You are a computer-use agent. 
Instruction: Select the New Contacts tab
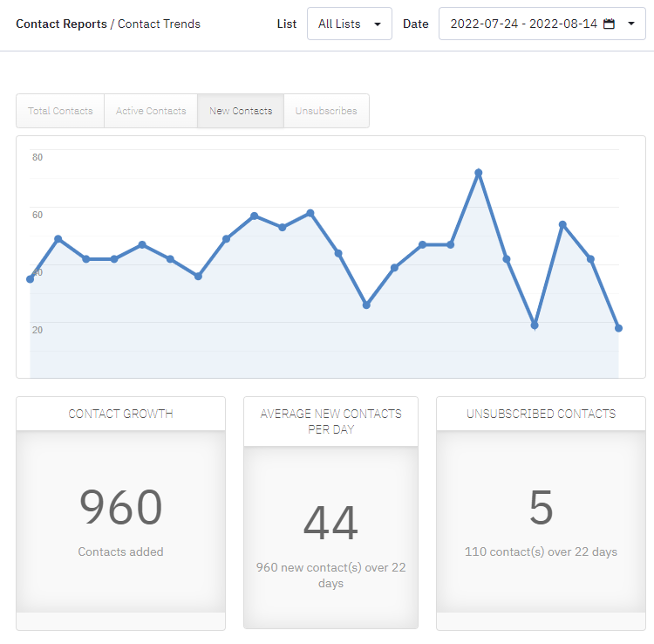click(x=241, y=111)
